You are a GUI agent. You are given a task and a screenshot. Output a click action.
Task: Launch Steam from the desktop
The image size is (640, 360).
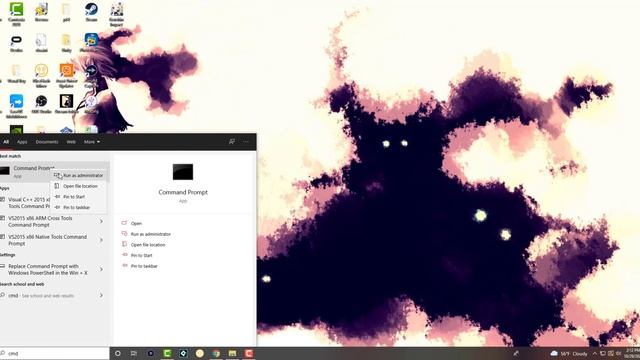(91, 12)
